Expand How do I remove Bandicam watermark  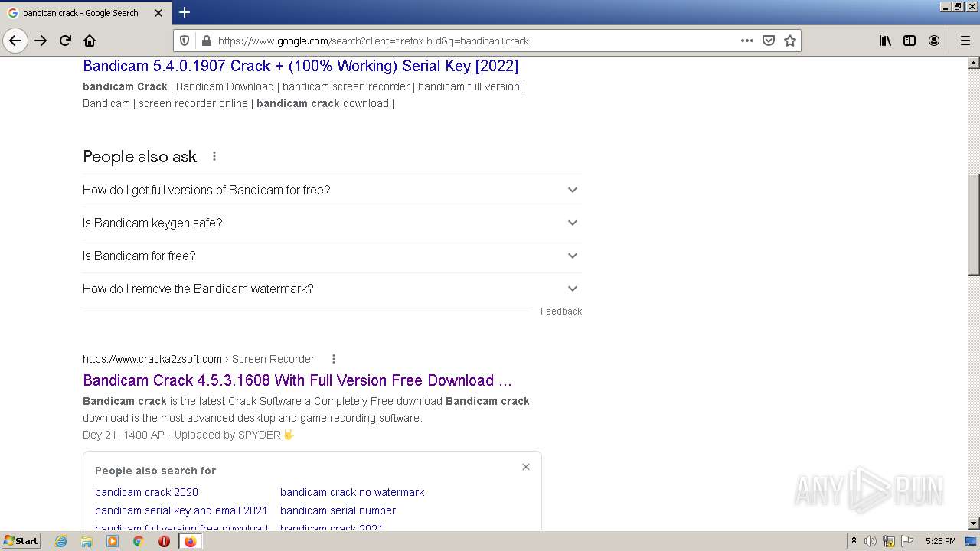pos(332,289)
